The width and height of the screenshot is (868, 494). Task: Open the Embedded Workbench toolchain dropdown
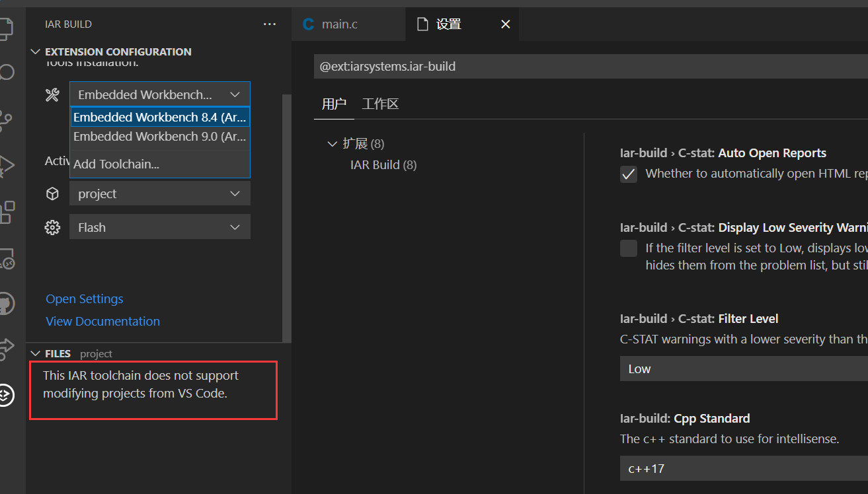click(x=160, y=94)
